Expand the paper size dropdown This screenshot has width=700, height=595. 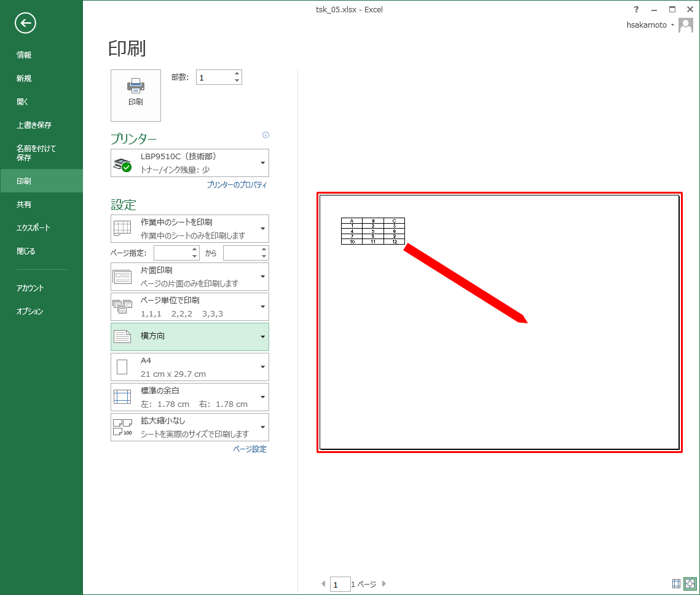pyautogui.click(x=263, y=366)
